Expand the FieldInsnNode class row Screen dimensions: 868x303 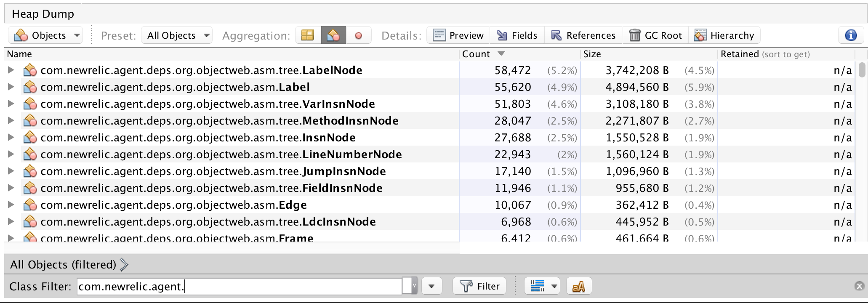[11, 188]
